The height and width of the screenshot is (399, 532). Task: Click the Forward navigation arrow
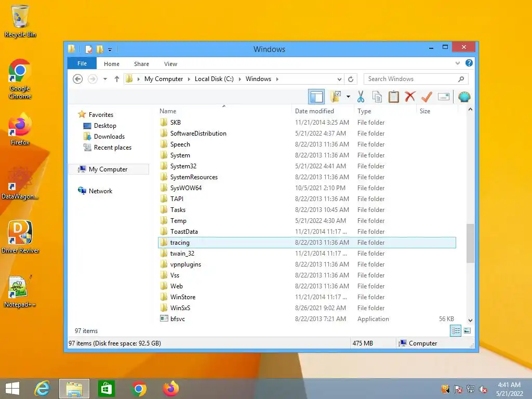tap(92, 79)
